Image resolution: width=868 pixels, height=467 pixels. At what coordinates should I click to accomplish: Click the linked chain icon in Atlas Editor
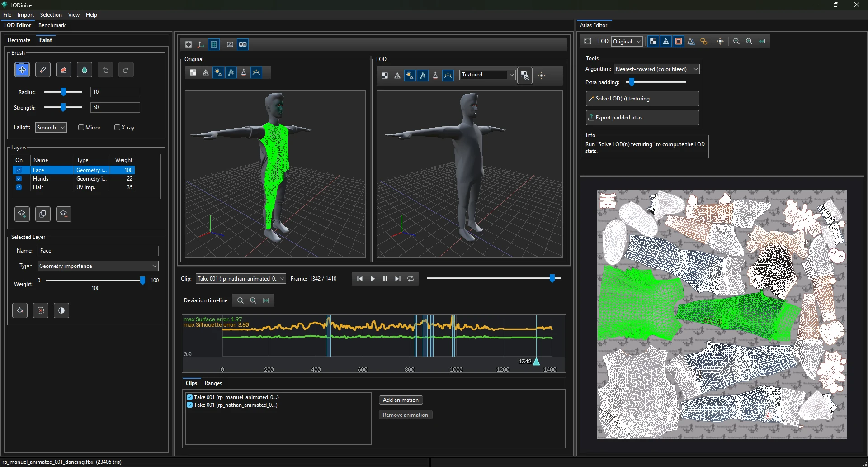704,41
